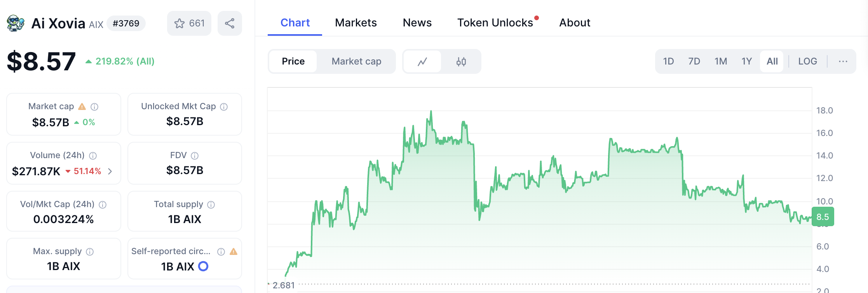Image resolution: width=868 pixels, height=293 pixels.
Task: Click the $271.87K volume value
Action: [x=36, y=171]
